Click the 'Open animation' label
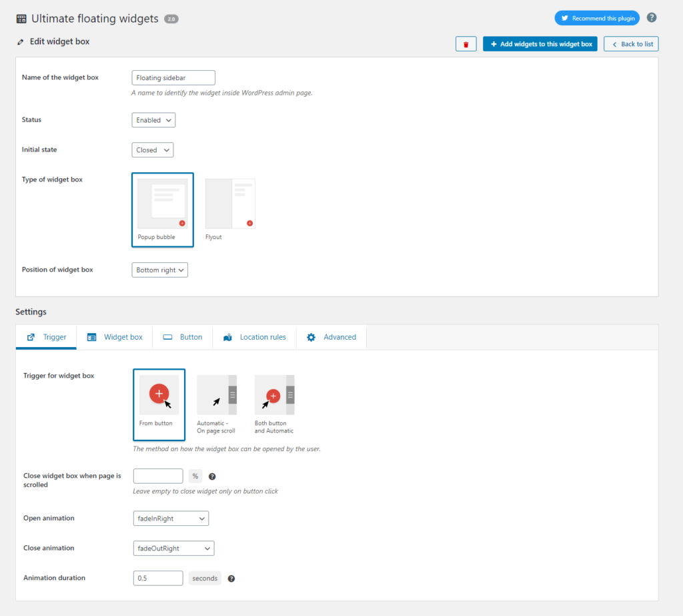The image size is (683, 616). click(49, 519)
